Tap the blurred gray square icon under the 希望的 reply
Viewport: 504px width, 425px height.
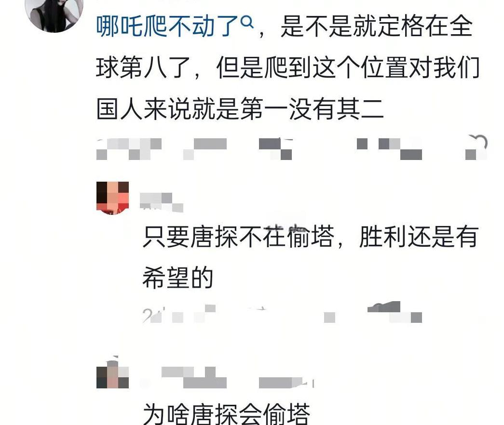(x=329, y=318)
